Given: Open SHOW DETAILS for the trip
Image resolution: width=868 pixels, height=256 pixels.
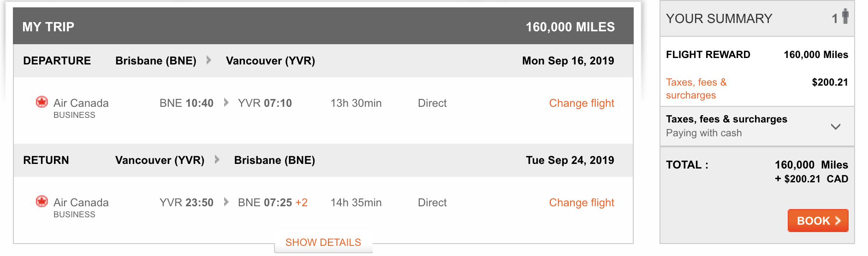Looking at the screenshot, I should coord(323,243).
